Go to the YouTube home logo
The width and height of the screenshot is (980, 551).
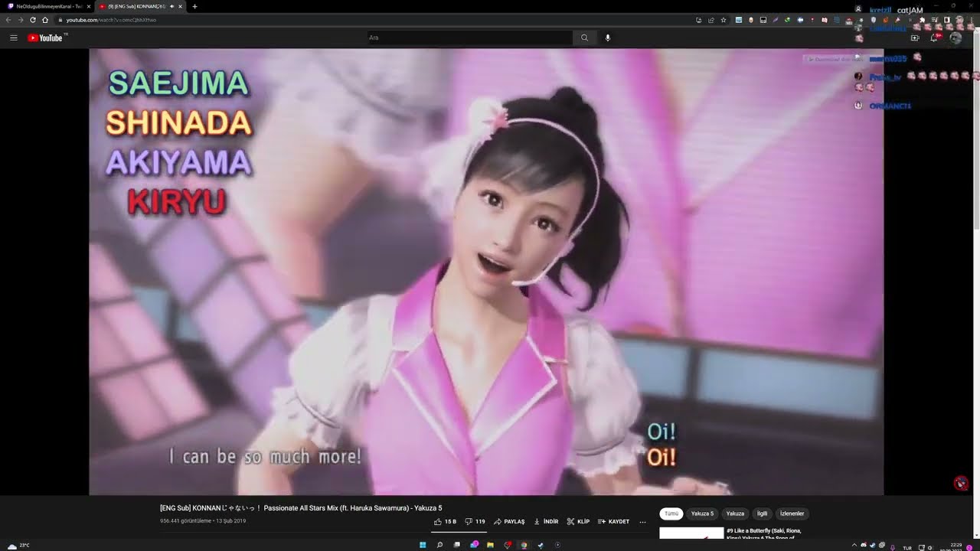coord(45,37)
